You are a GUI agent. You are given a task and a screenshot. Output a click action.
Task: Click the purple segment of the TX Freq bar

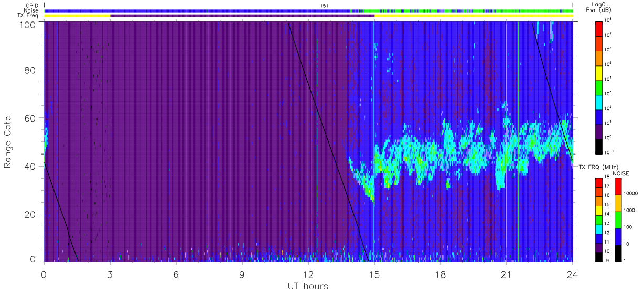[x=242, y=16]
